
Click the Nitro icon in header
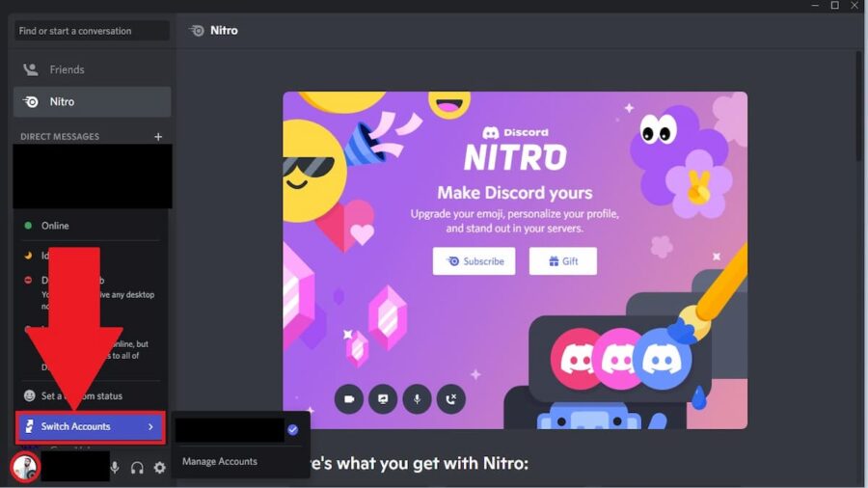(x=197, y=31)
